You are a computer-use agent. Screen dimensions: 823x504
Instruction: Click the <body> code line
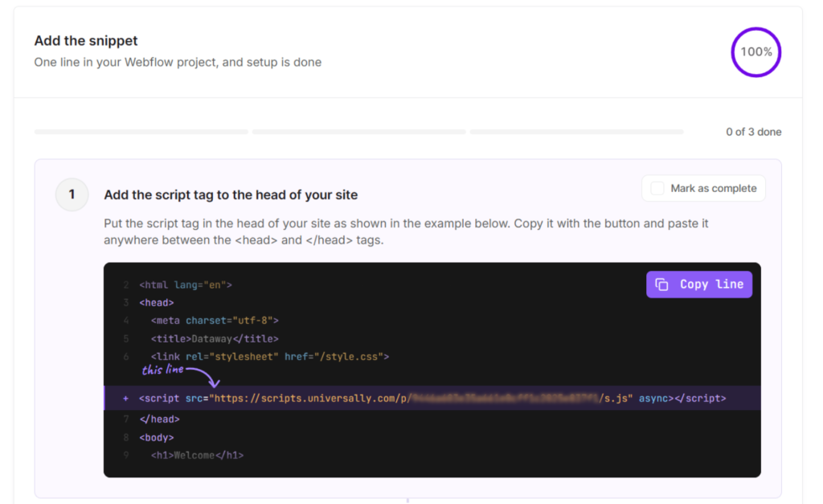[157, 438]
